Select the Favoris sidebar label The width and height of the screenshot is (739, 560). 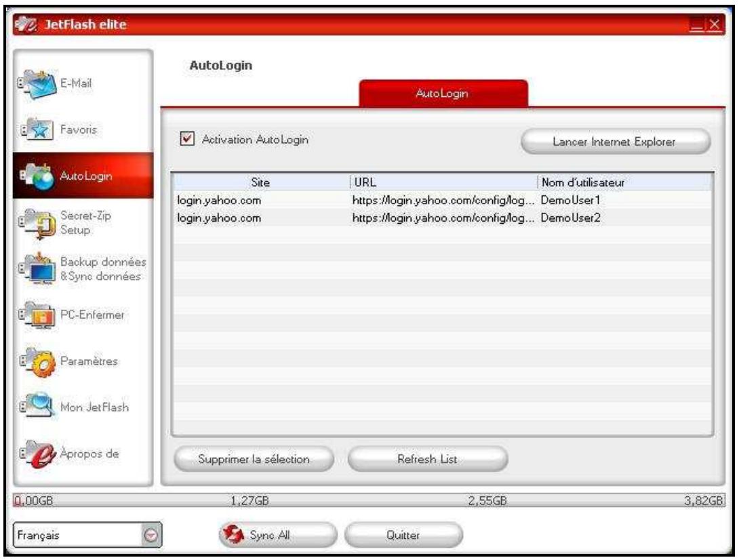[79, 129]
